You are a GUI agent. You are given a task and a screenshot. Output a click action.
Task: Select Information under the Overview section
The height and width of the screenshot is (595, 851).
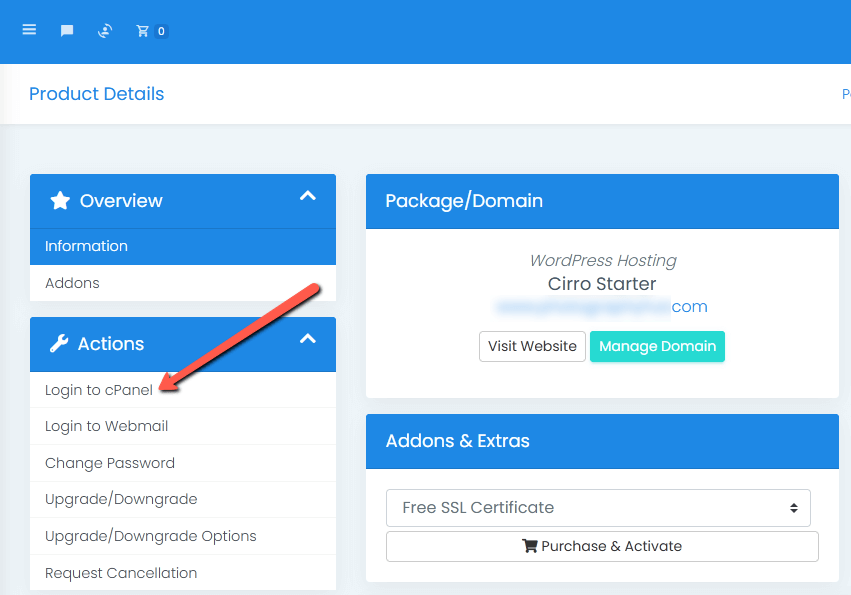[86, 245]
